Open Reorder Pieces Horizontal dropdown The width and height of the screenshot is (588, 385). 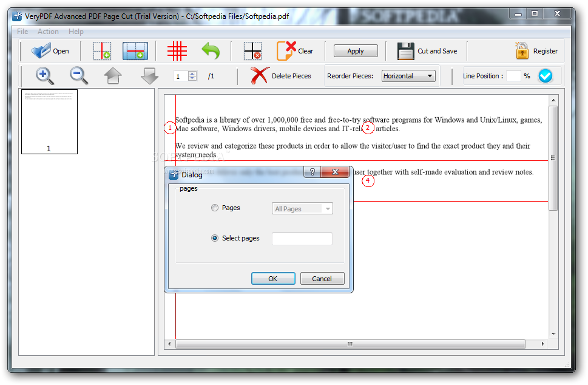tap(408, 76)
